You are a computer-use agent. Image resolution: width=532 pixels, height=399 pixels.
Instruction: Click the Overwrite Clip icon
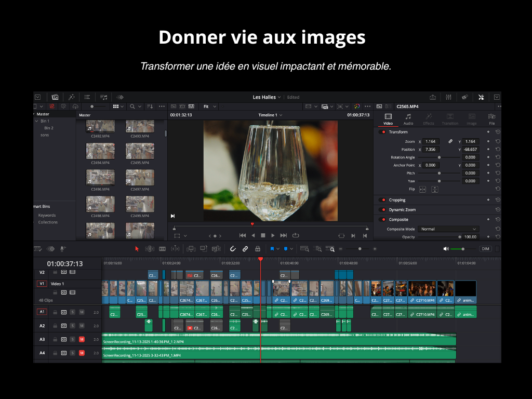[x=204, y=249]
